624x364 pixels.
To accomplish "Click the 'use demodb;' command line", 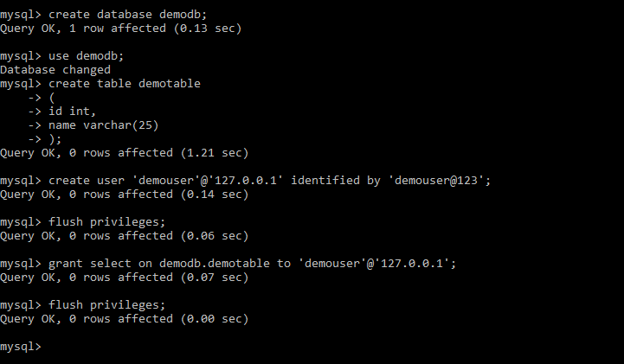I will click(x=62, y=56).
